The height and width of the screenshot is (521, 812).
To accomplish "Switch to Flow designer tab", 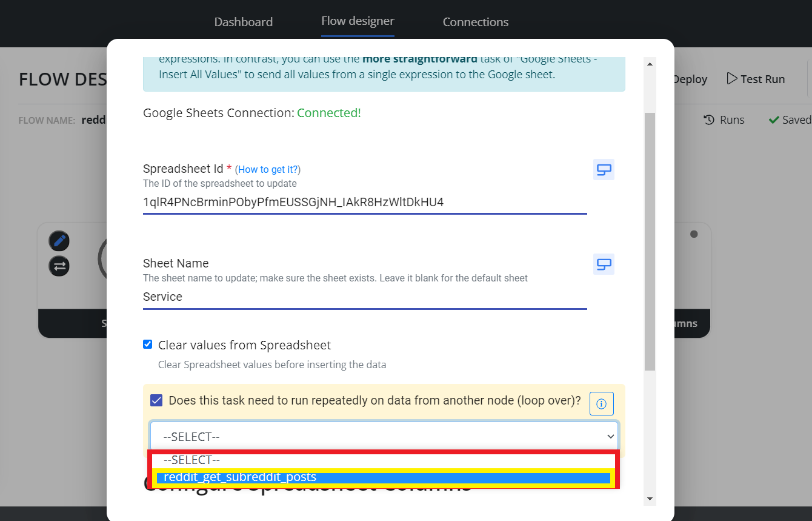I will tap(358, 21).
